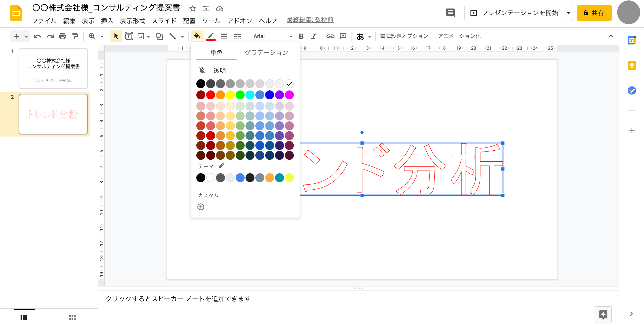The height and width of the screenshot is (325, 644).
Task: Click the move to folder icon
Action: click(206, 9)
